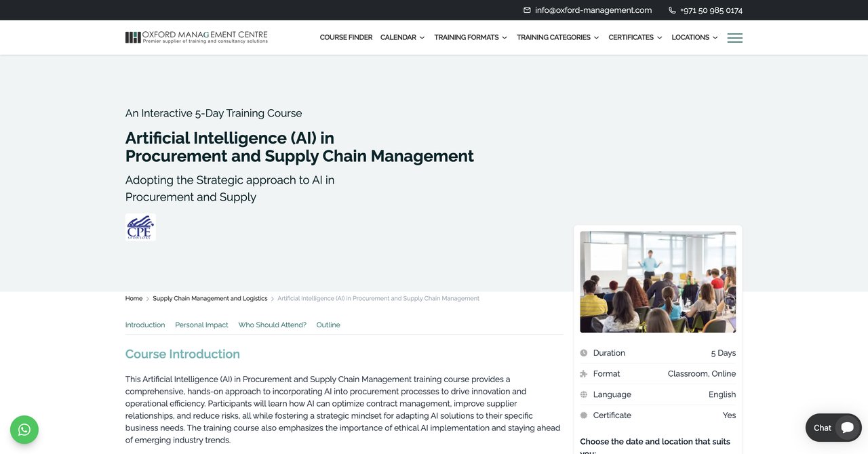Click the Oxford Management Centre logo
The height and width of the screenshot is (454, 868).
tap(197, 37)
